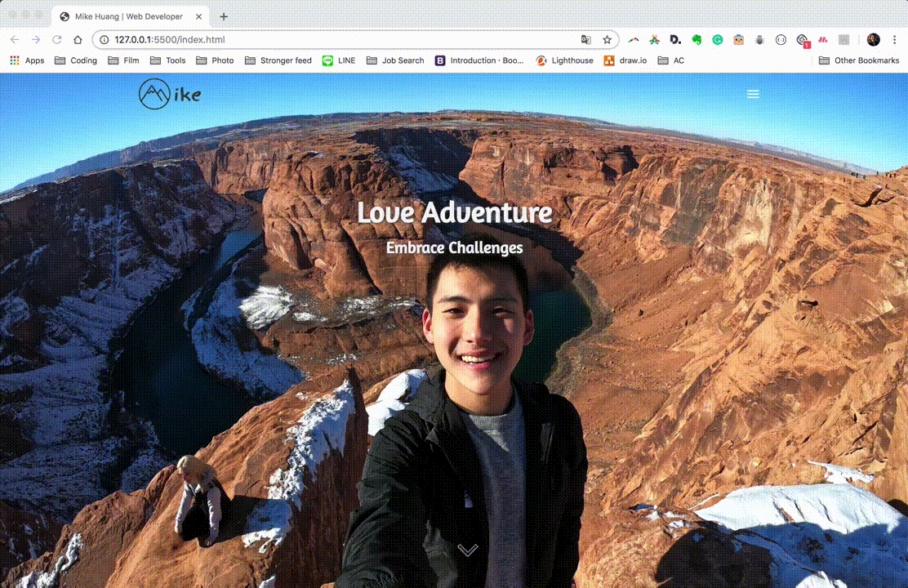Open the Photo bookmarks folder
Viewport: 908px width, 588px height.
pyautogui.click(x=215, y=60)
